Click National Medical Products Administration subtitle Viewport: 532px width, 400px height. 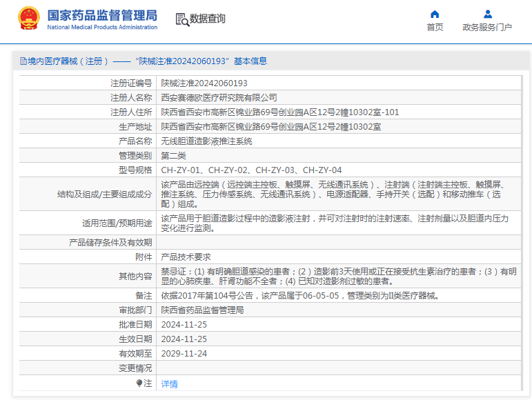102,27
